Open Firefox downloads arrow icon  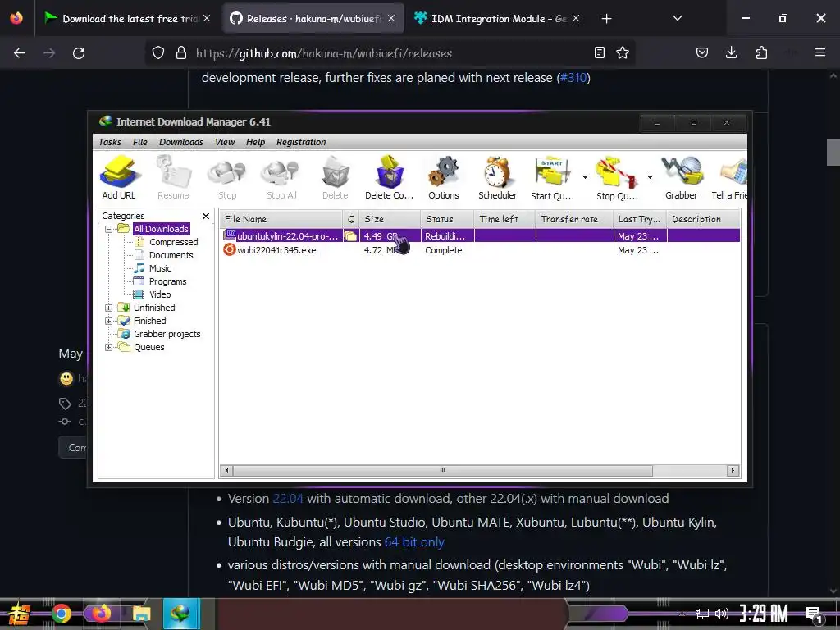(x=731, y=52)
